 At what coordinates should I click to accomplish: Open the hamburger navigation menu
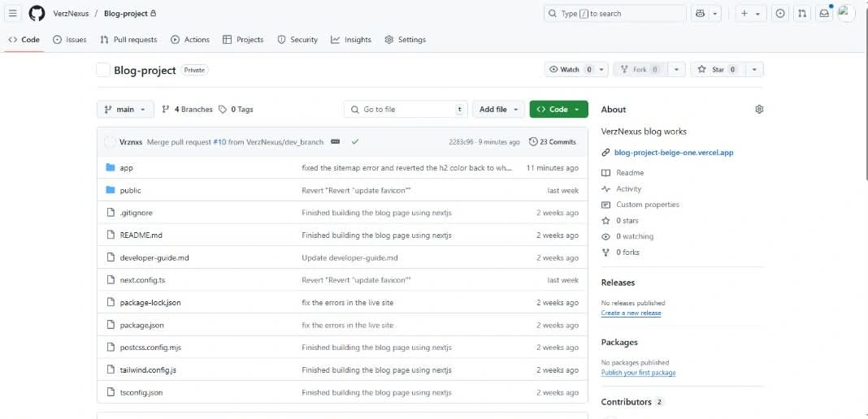point(13,13)
